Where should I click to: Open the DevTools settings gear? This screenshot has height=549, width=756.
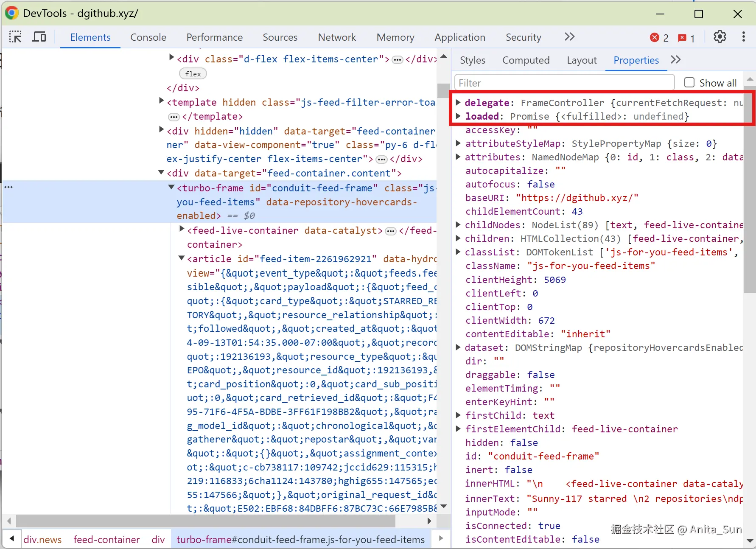coord(720,37)
